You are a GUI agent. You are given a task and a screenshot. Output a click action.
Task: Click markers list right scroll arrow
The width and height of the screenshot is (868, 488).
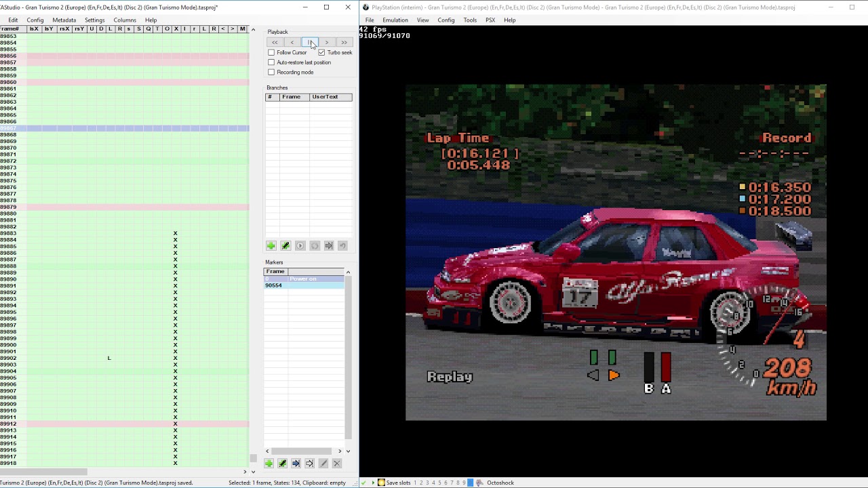pos(340,451)
